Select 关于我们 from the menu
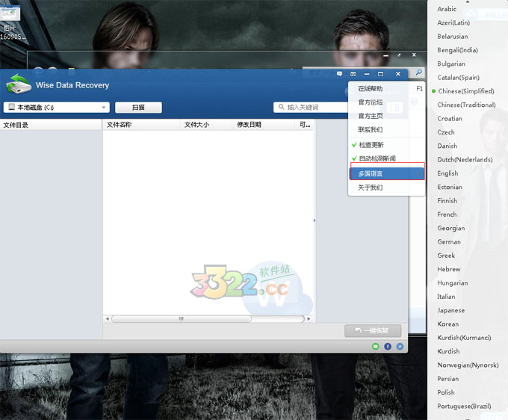This screenshot has height=420, width=508. point(371,188)
